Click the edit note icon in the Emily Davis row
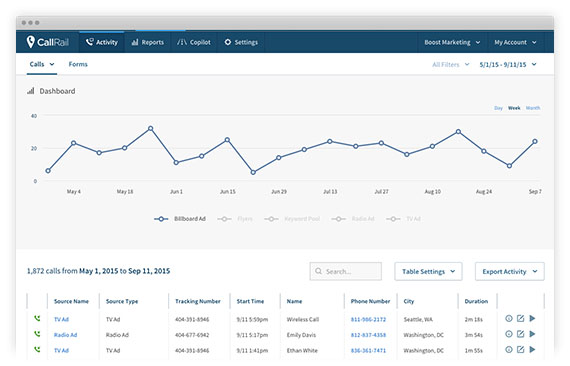The image size is (570, 366). point(521,334)
